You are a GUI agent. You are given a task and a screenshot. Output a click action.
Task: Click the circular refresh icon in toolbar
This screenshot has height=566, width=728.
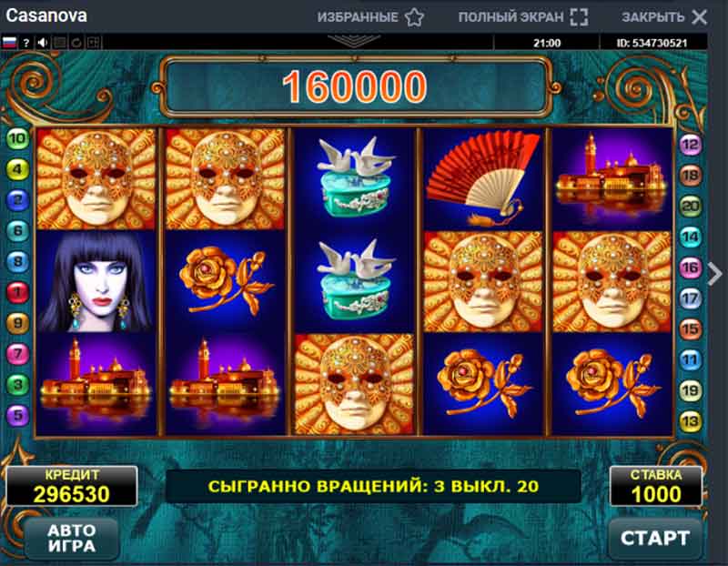(76, 43)
